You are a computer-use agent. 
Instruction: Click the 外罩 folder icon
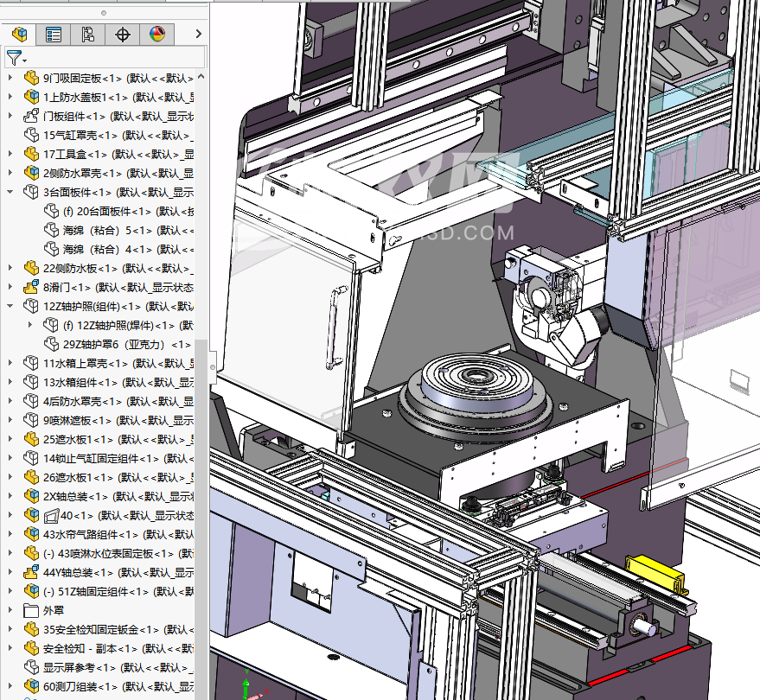point(31,610)
